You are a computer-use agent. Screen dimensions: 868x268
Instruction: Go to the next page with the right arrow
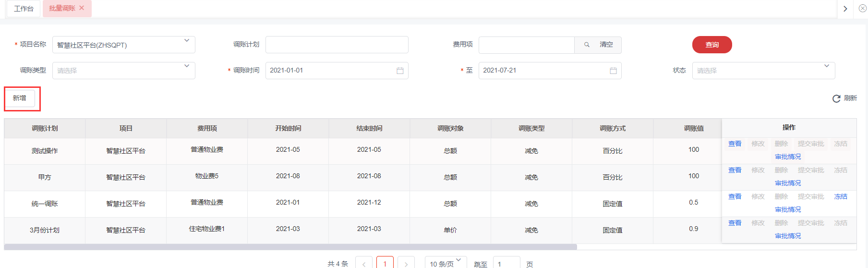pyautogui.click(x=406, y=264)
